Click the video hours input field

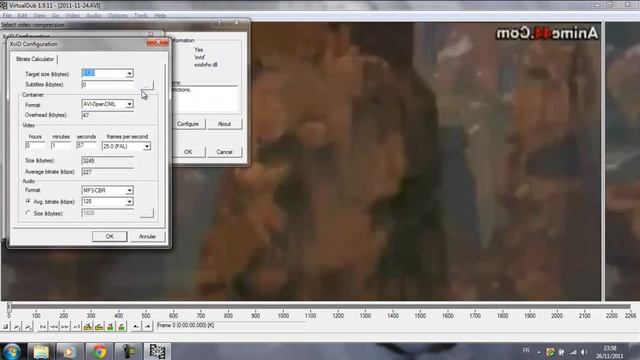pyautogui.click(x=35, y=146)
